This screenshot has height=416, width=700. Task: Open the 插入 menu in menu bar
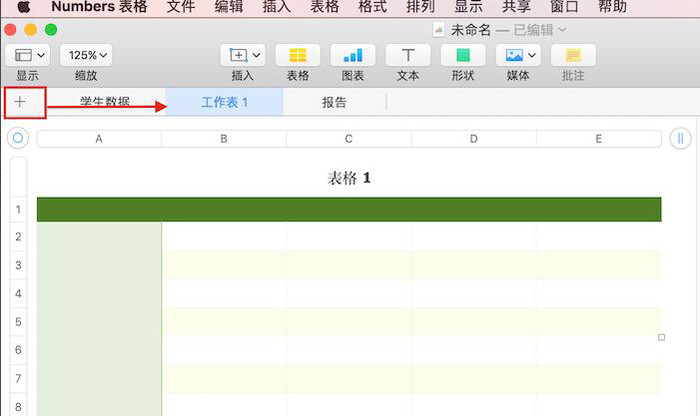click(x=277, y=6)
